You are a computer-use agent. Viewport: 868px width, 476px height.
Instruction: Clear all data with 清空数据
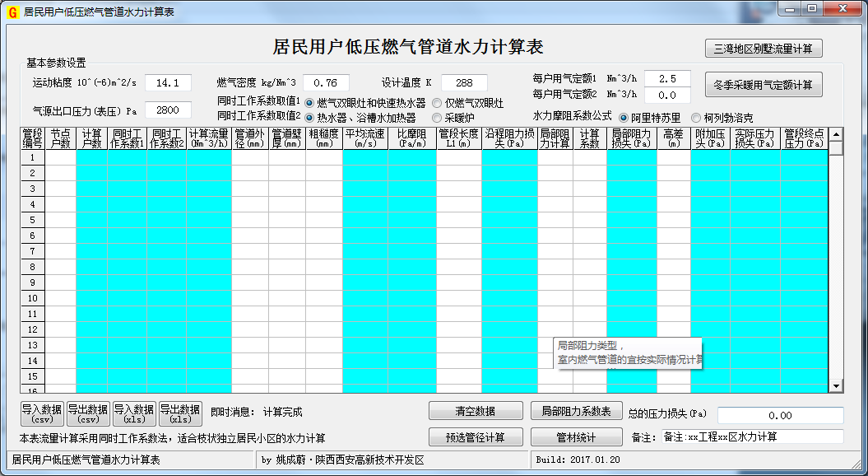coord(475,410)
